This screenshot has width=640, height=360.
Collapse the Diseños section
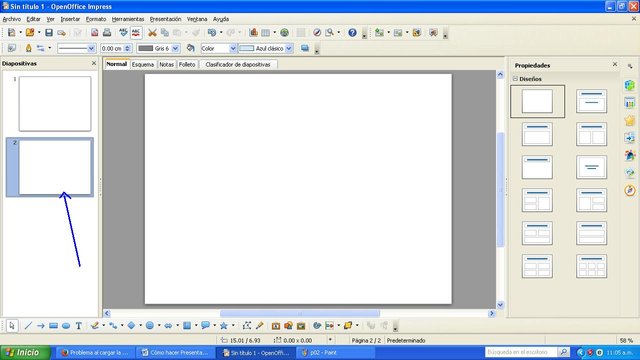tap(515, 78)
